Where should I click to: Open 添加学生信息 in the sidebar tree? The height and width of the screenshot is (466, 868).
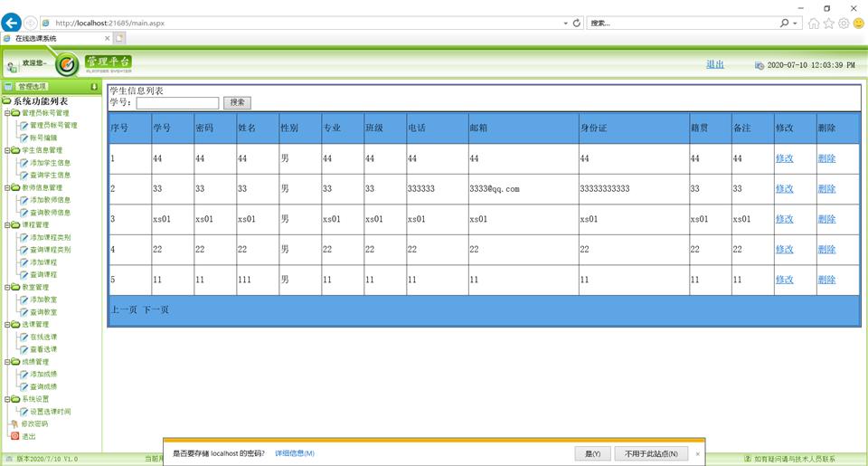pyautogui.click(x=50, y=163)
